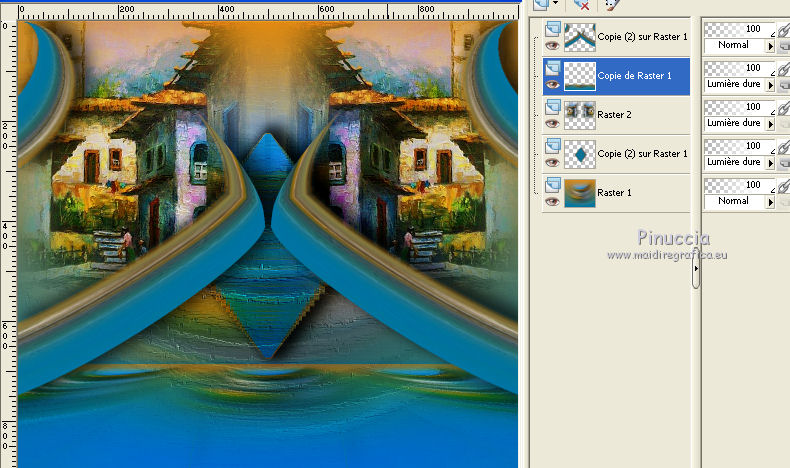Toggle eye of diamond-thumbnail Copie (2) sur Raster 1

(553, 162)
